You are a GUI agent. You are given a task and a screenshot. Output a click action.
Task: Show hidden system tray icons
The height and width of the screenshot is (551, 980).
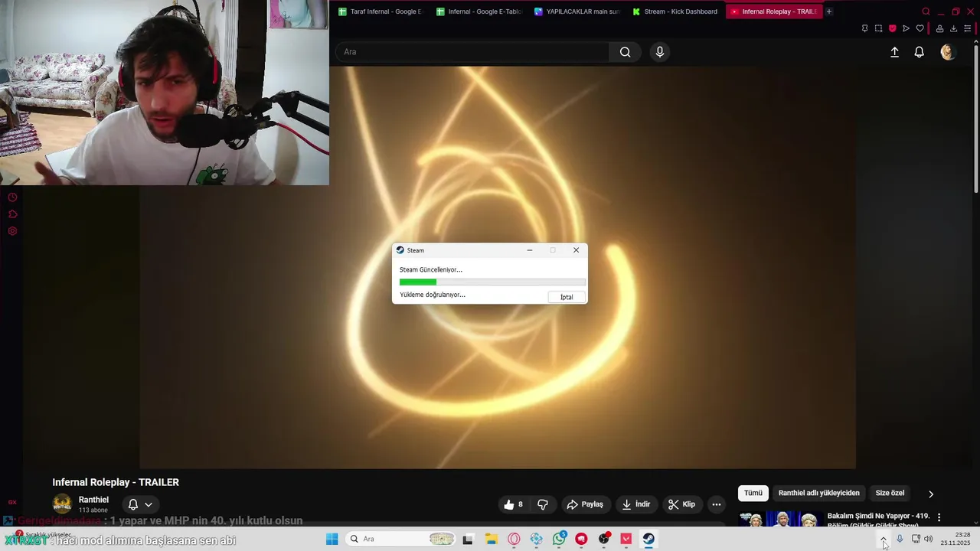[x=884, y=539]
